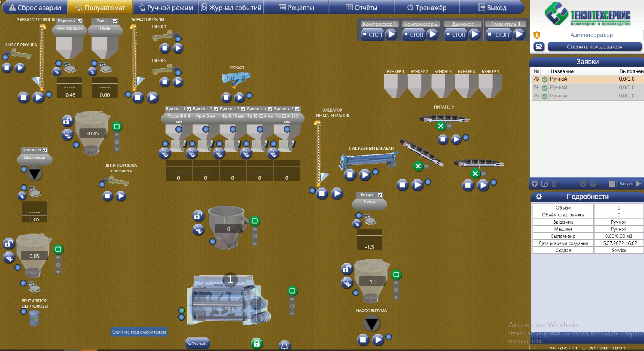Expand the НАСОС БИТУМА black triangle valve
644x351 pixels.
point(371,324)
